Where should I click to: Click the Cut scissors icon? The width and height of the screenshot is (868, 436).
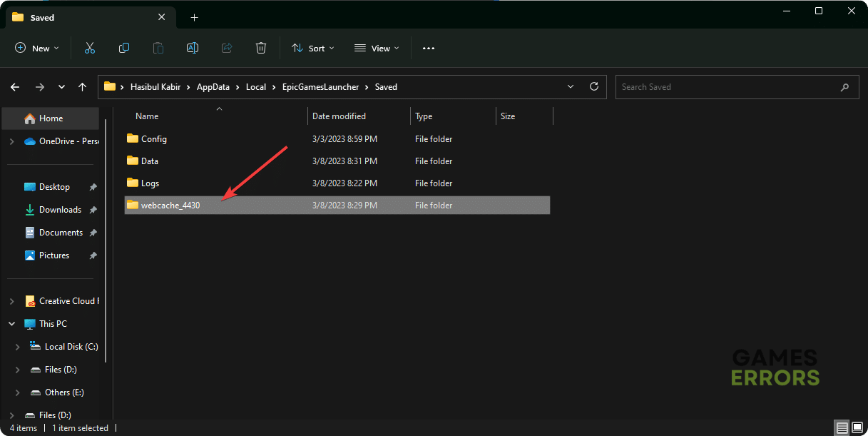point(90,48)
